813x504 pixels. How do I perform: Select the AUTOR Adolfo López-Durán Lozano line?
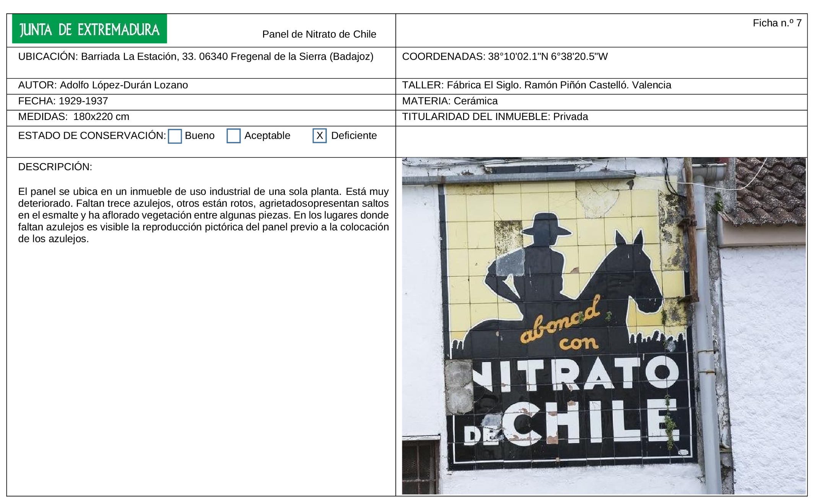(x=103, y=85)
